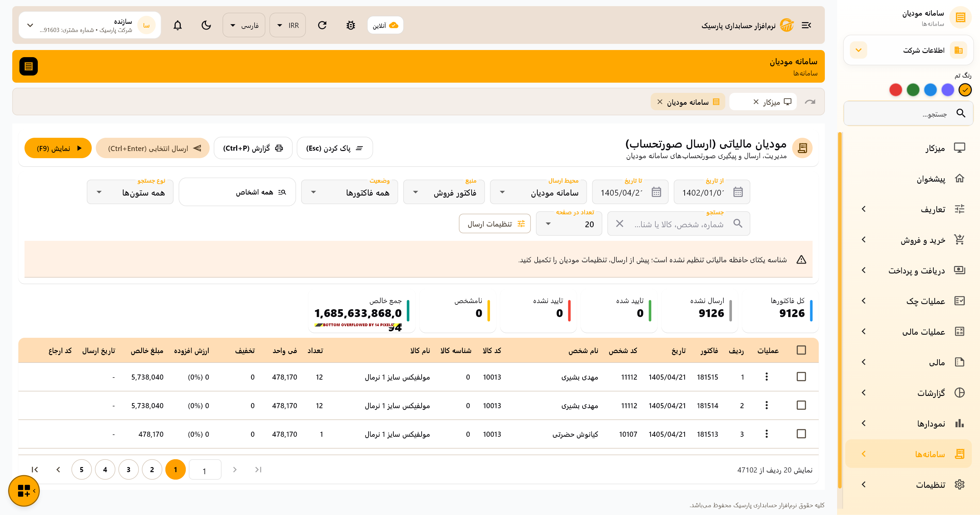
Task: Clear the search field with X icon
Action: (x=619, y=223)
